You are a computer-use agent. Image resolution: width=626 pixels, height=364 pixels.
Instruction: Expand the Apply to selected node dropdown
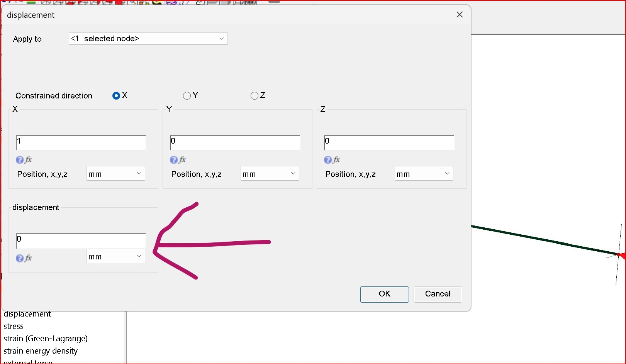coord(148,39)
